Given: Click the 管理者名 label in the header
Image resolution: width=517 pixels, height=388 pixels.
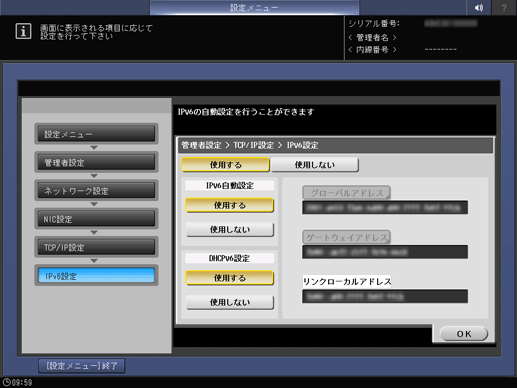Looking at the screenshot, I should click(372, 37).
